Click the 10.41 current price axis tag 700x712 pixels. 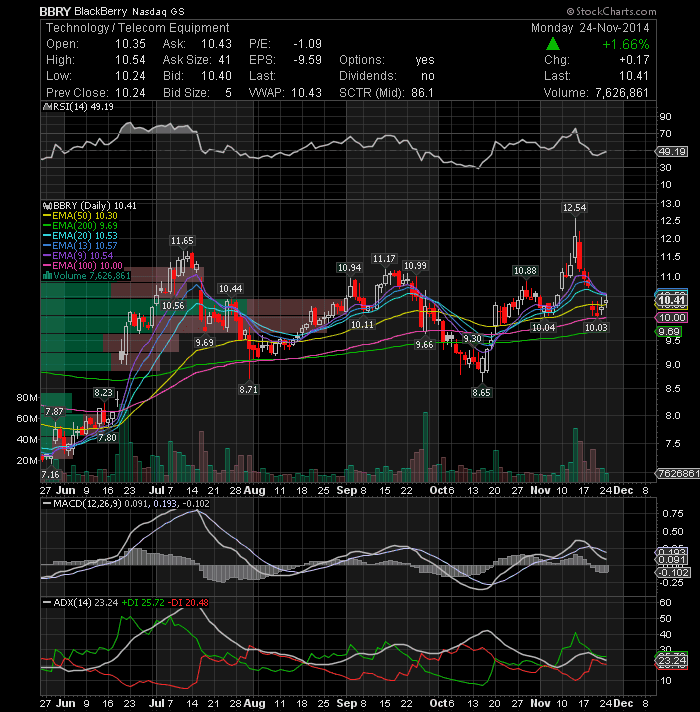(672, 300)
